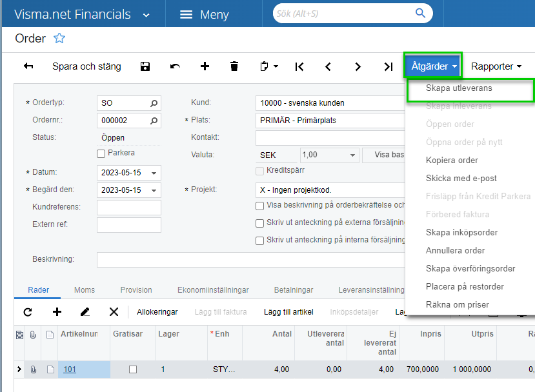Go to last record icon
Screen dimensions: 535x392
point(389,66)
